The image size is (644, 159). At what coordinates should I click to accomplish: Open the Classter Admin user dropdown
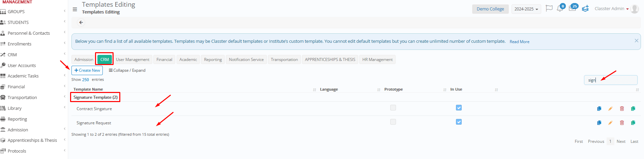click(x=611, y=9)
